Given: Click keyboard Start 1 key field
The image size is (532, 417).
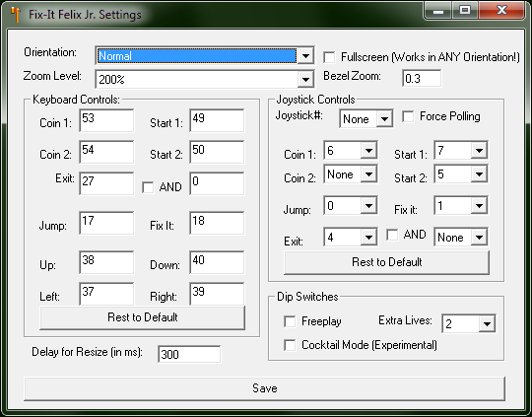Looking at the screenshot, I should tap(217, 120).
